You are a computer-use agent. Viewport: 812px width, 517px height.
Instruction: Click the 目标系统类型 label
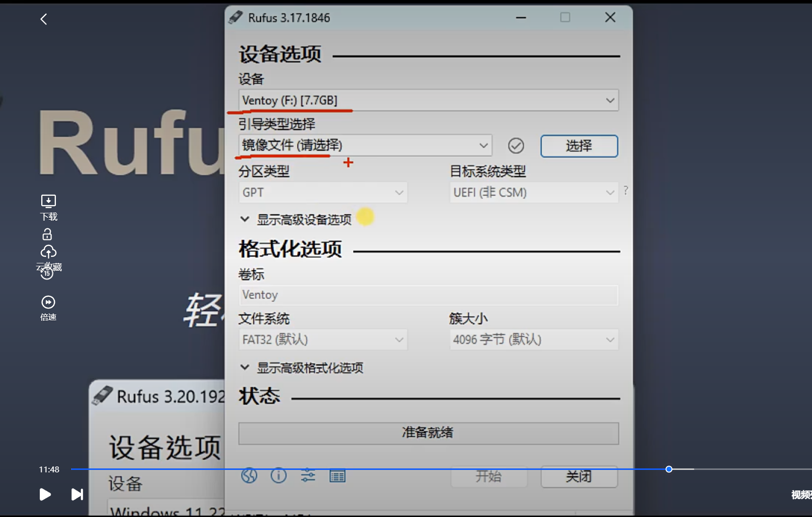488,171
